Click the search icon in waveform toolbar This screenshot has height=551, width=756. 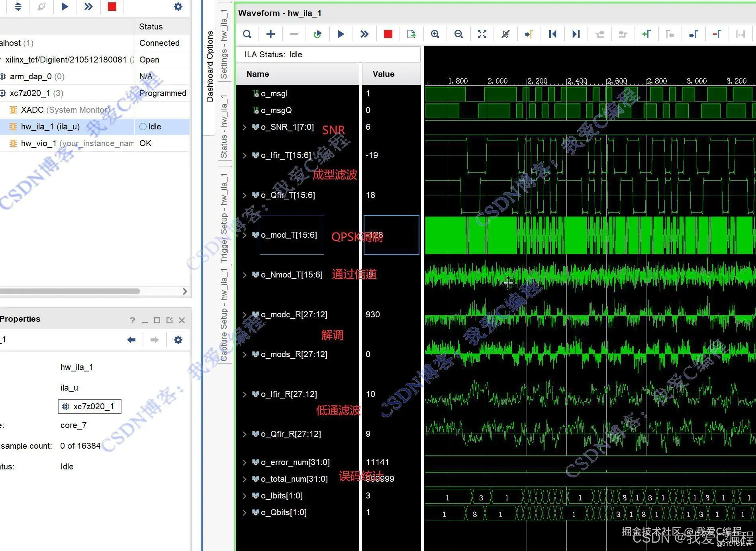pos(247,34)
